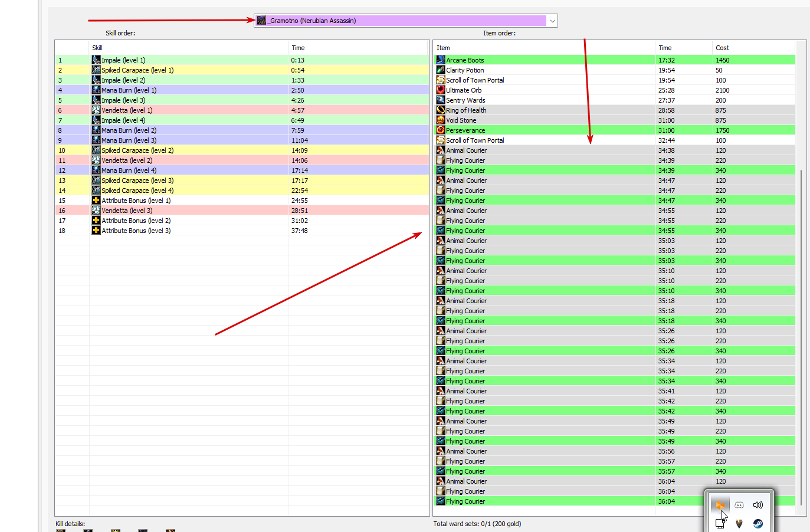This screenshot has width=810, height=532.
Task: Select the Perseverance item icon
Action: (441, 130)
